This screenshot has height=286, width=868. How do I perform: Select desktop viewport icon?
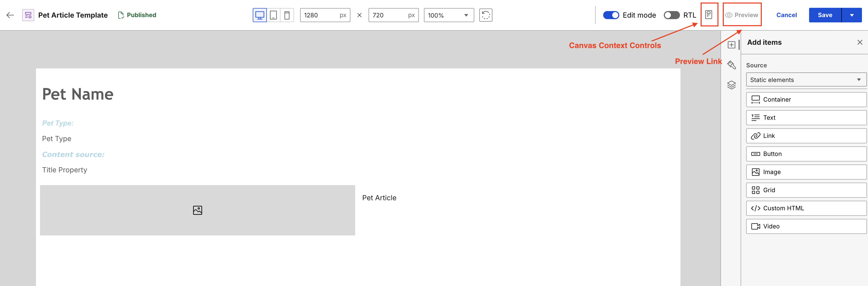coord(260,15)
